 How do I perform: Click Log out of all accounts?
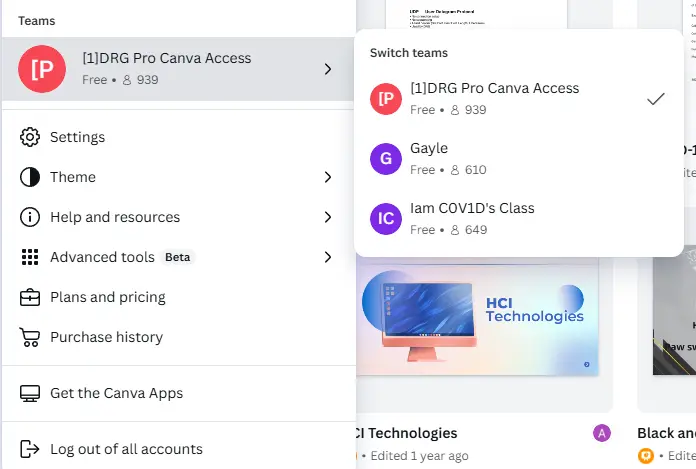[x=178, y=449]
